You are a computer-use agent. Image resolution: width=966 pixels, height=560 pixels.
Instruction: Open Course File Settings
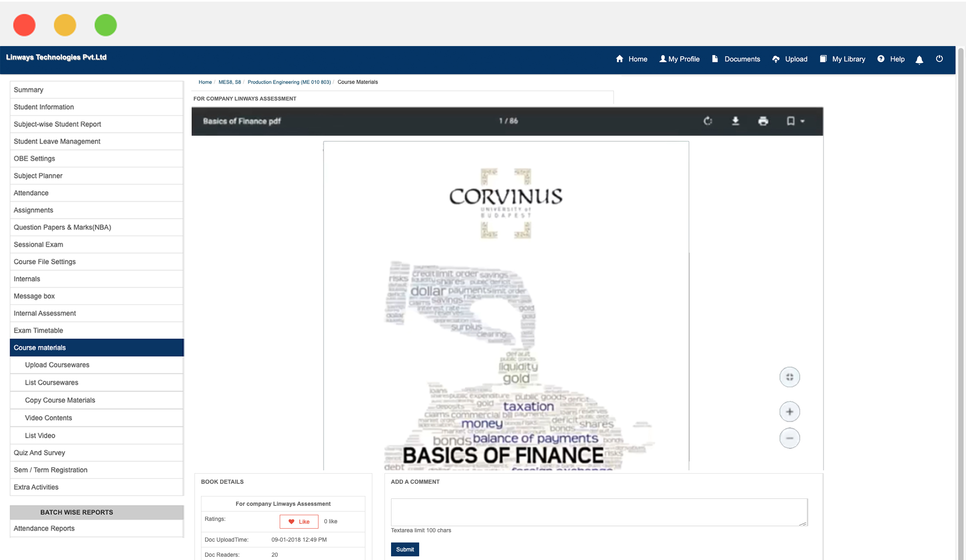coord(97,262)
